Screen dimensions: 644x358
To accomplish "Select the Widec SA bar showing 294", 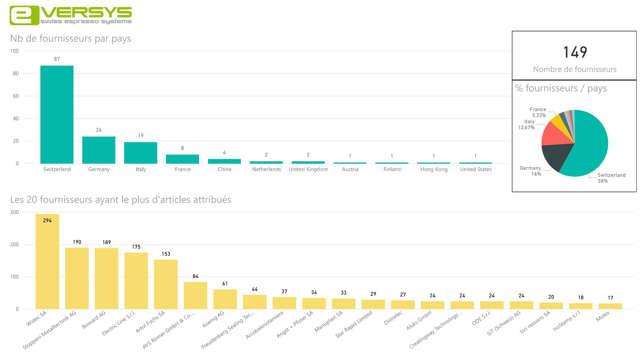I will [x=47, y=262].
